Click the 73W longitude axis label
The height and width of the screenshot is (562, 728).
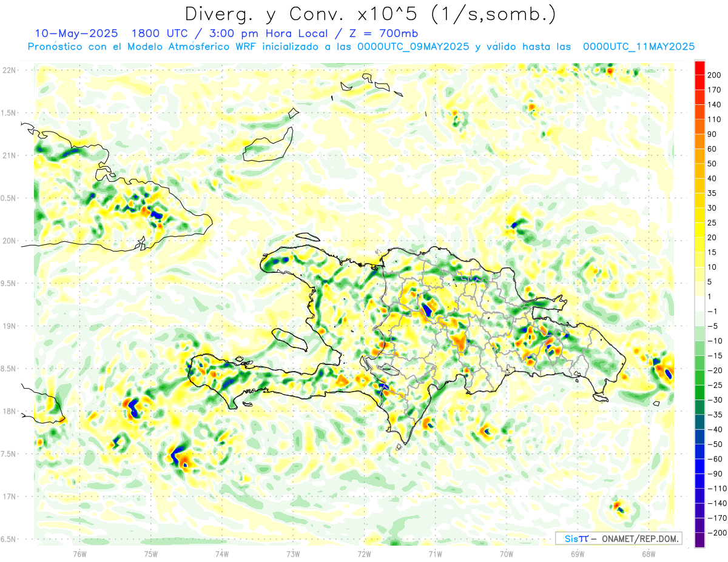293,553
